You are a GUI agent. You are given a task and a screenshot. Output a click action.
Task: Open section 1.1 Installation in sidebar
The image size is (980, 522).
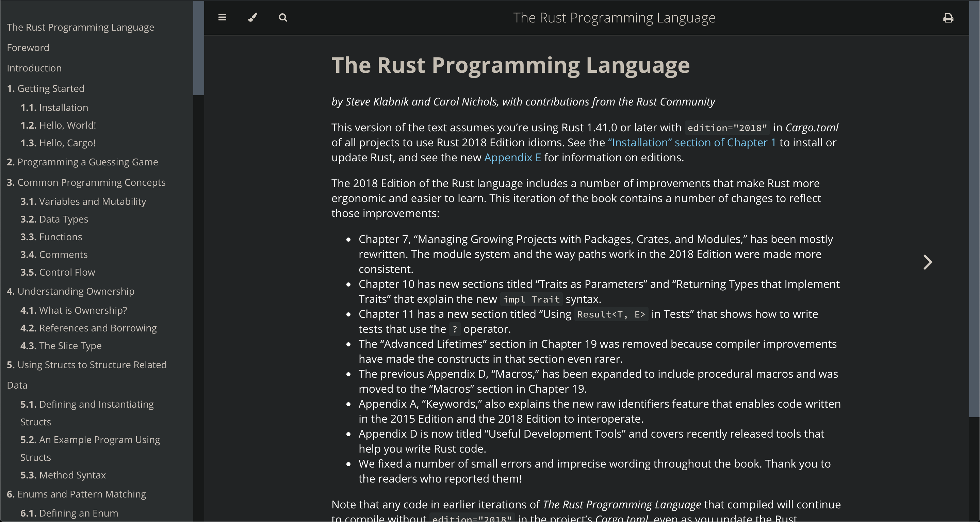[54, 108]
